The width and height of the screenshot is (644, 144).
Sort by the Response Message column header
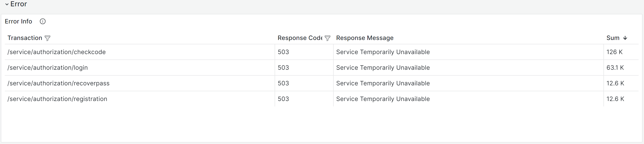pyautogui.click(x=365, y=38)
